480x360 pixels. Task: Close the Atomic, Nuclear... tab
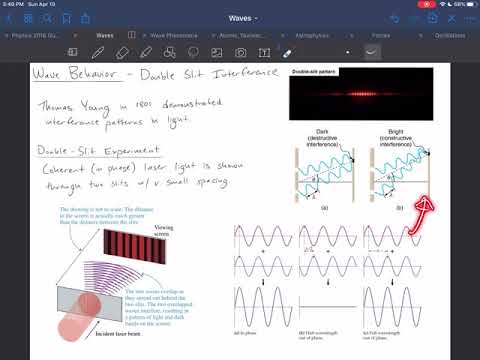coord(213,35)
